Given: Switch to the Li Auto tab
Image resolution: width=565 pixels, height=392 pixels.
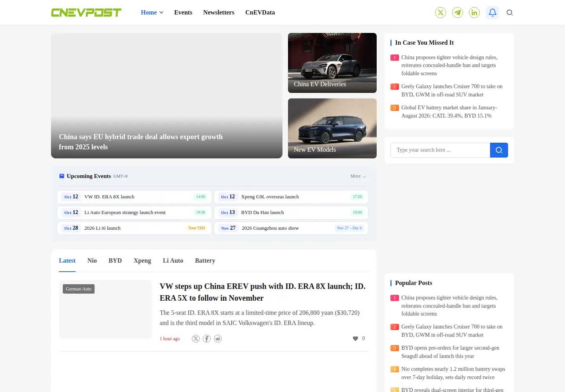Looking at the screenshot, I should point(173,261).
